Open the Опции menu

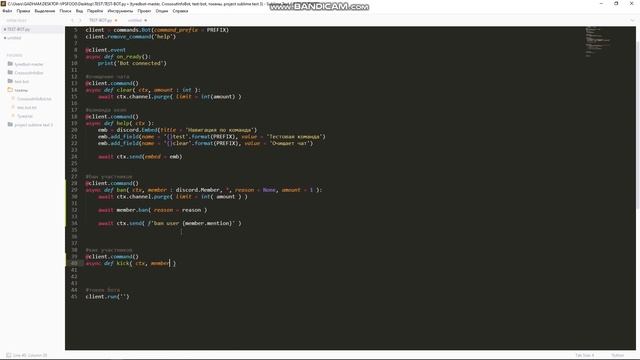click(x=162, y=11)
